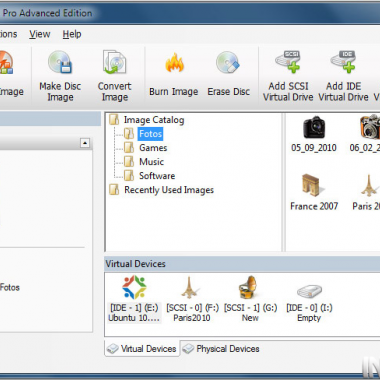Screen dimensions: 380x380
Task: Add a SCSI Virtual Drive
Action: pos(288,77)
